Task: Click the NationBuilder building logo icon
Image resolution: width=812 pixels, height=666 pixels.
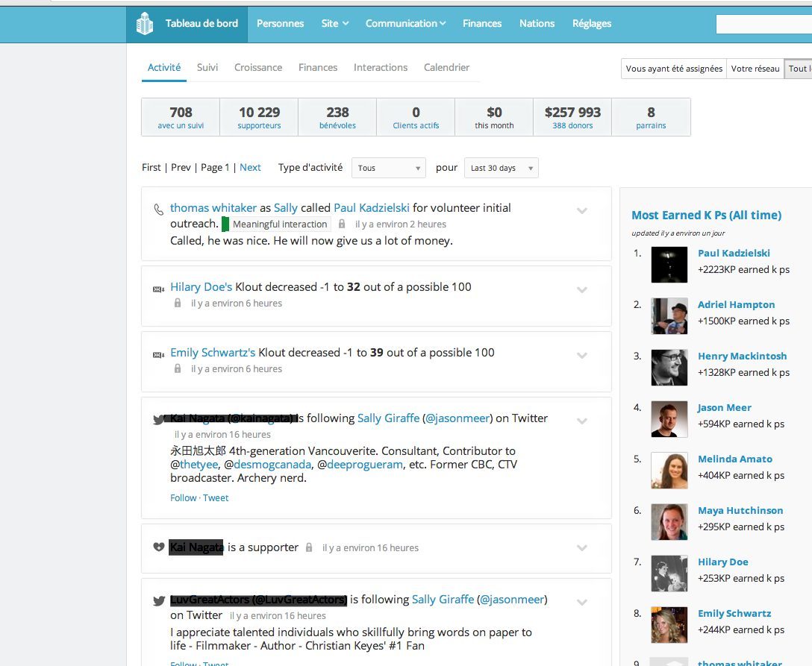Action: tap(144, 24)
